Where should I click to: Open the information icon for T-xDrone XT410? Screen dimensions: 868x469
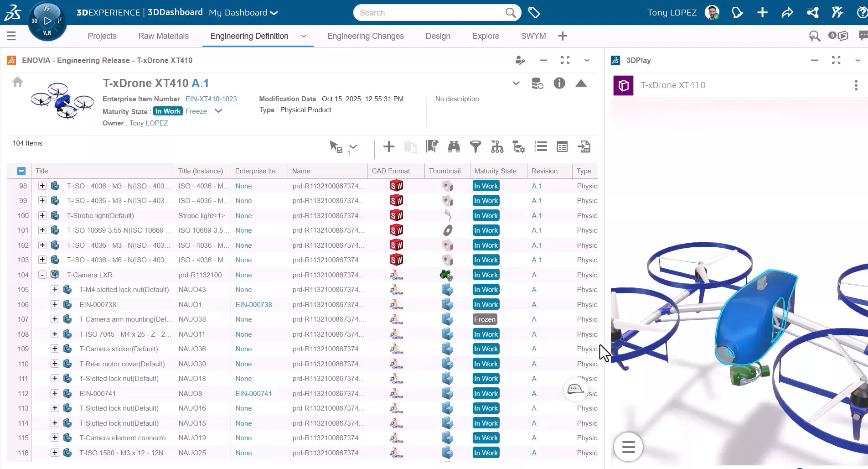pyautogui.click(x=559, y=83)
